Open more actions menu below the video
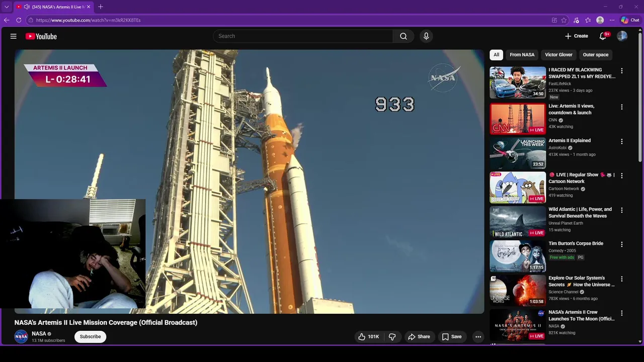This screenshot has width=644, height=362. click(x=478, y=337)
